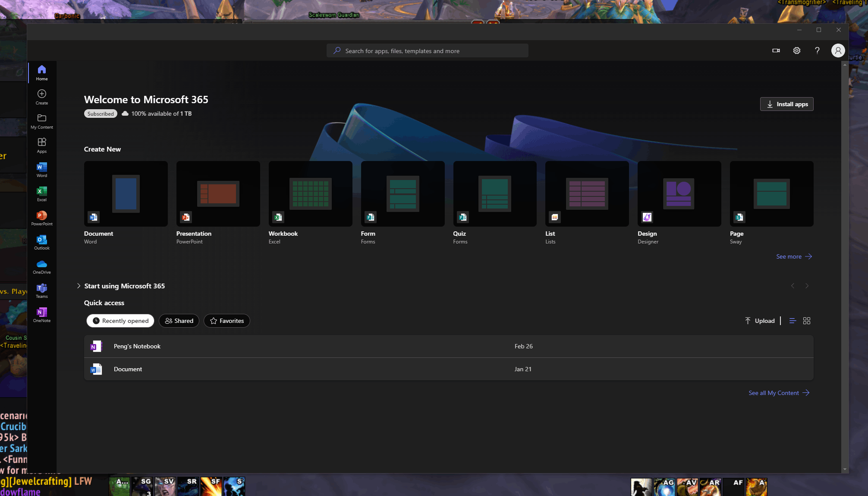Switch to list view layout

(793, 321)
